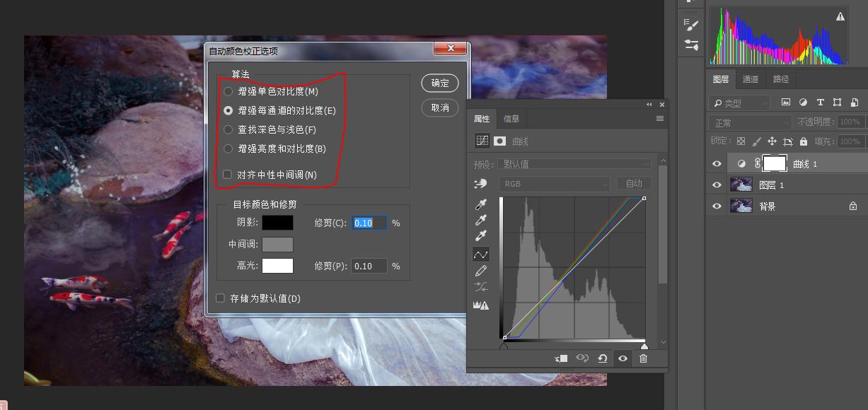Hide the 背景 layer visibility eye
The height and width of the screenshot is (410, 868).
pyautogui.click(x=716, y=206)
